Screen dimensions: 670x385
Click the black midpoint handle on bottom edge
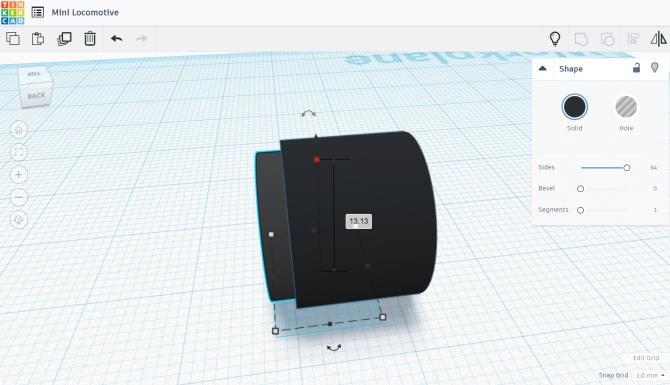click(x=330, y=324)
